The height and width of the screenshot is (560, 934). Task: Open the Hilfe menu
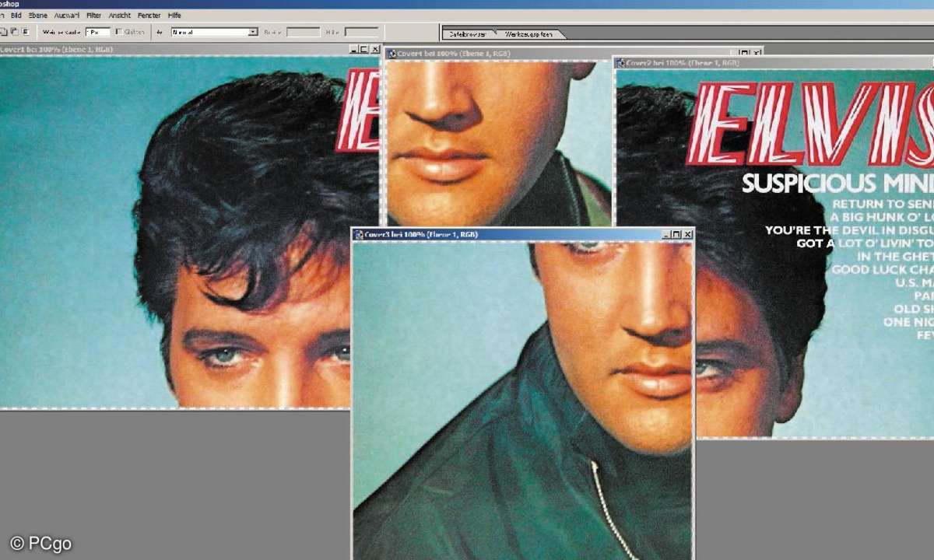tap(175, 16)
